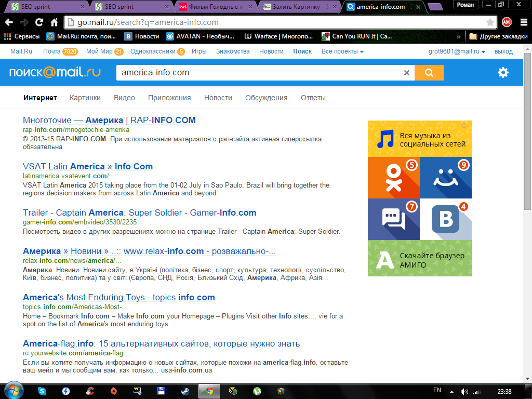Click the volume icon in system tray

click(x=464, y=392)
